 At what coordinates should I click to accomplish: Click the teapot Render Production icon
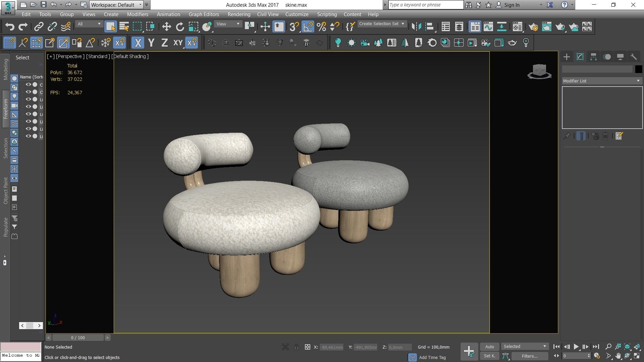tap(560, 27)
